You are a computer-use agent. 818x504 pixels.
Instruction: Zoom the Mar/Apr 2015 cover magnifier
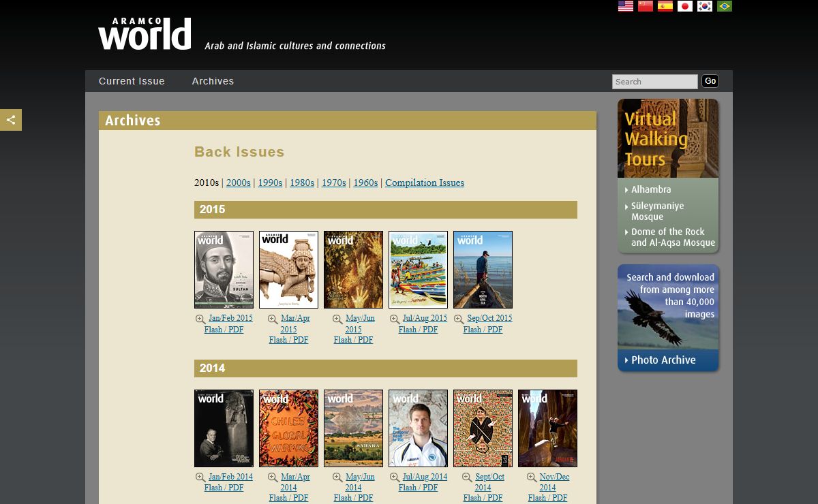[x=273, y=319]
